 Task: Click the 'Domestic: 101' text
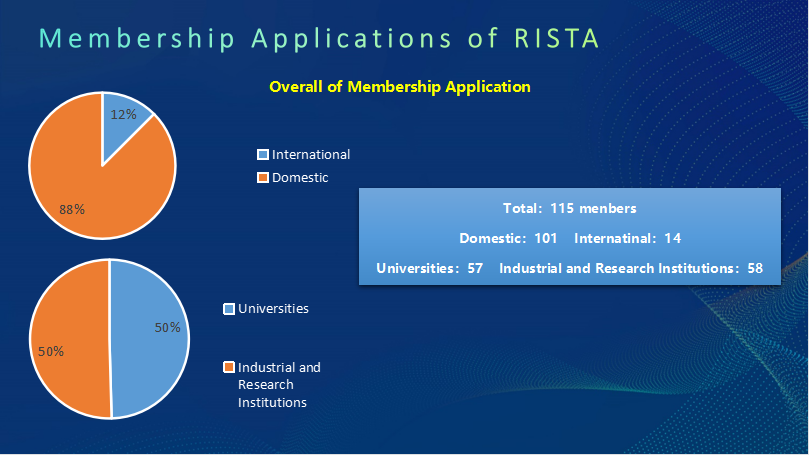tap(508, 238)
